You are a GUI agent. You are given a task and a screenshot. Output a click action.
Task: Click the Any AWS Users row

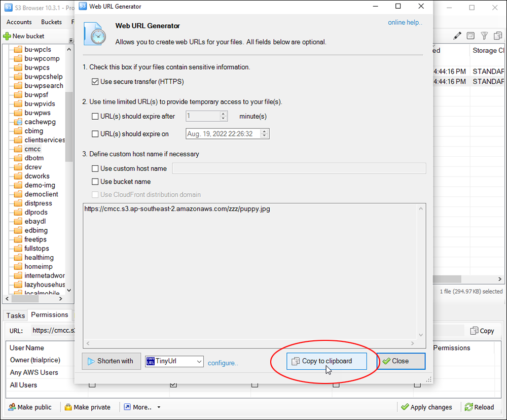click(x=34, y=372)
